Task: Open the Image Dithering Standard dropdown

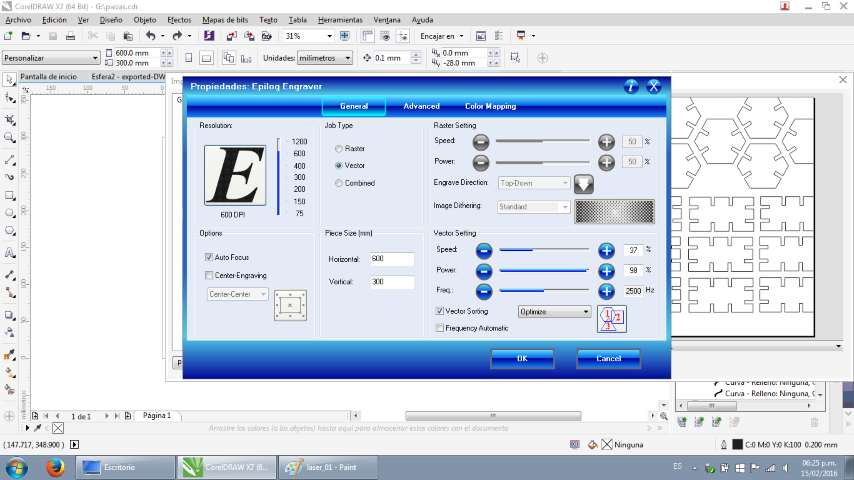Action: [534, 207]
